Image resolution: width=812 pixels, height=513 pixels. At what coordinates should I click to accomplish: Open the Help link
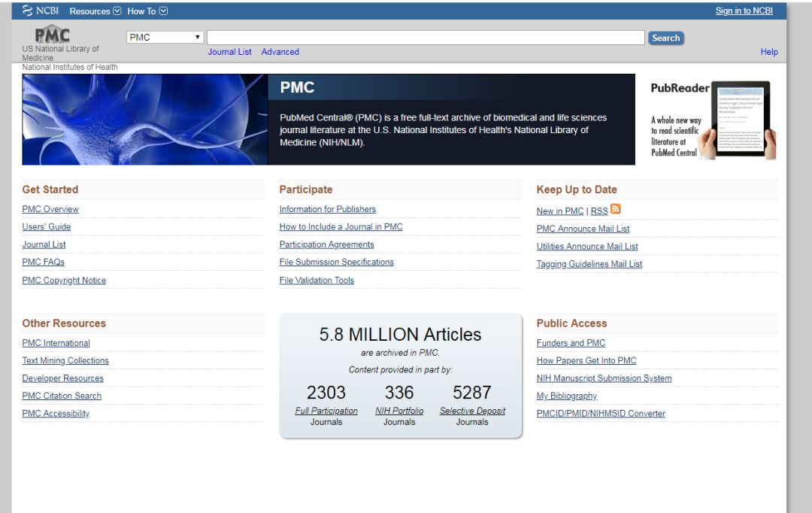click(768, 52)
